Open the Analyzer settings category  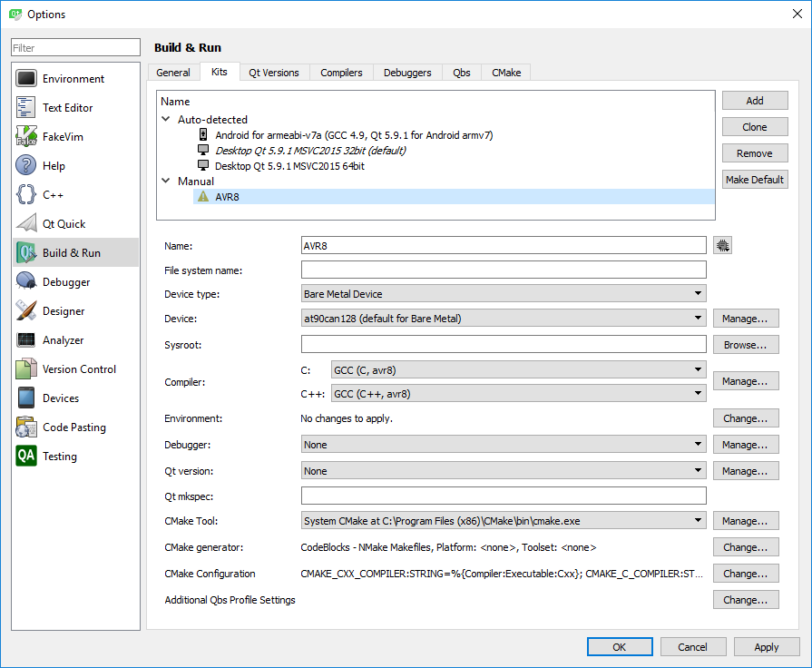[x=63, y=340]
